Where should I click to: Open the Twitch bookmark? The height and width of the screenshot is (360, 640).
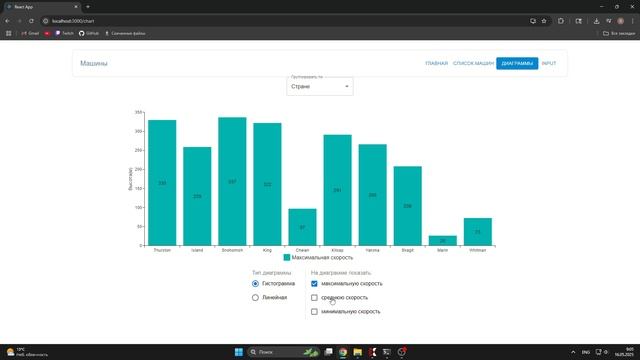tap(64, 33)
